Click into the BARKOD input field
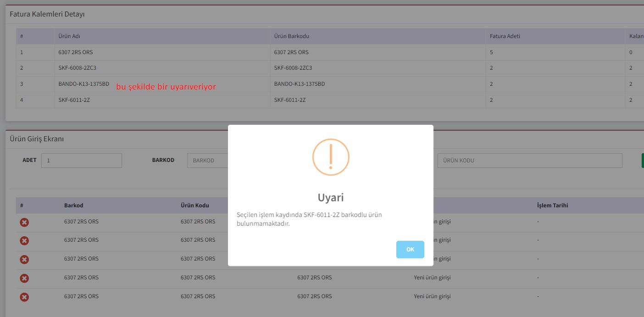Viewport: 644px width, 317px height. (208, 161)
